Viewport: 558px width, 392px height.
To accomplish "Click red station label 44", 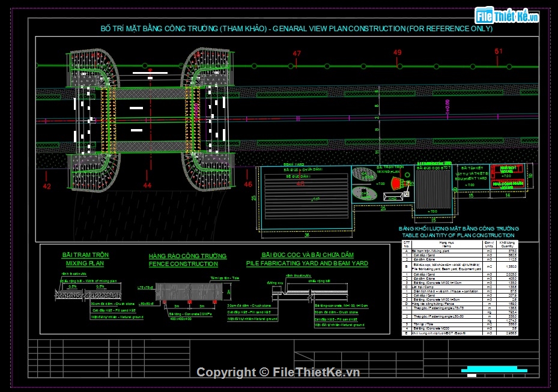I will coord(147,187).
